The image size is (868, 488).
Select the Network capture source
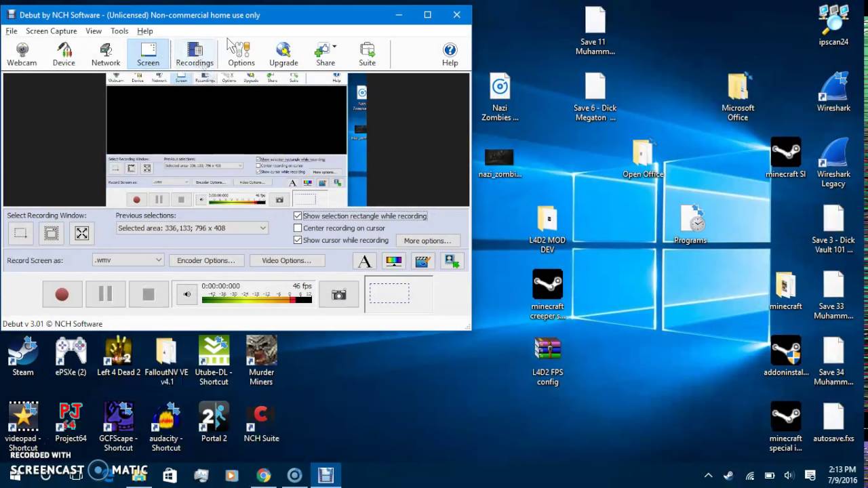(106, 54)
